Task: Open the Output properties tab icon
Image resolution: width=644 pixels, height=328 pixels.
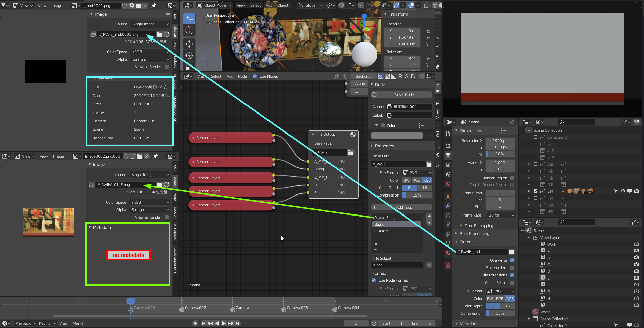Action: tap(448, 155)
